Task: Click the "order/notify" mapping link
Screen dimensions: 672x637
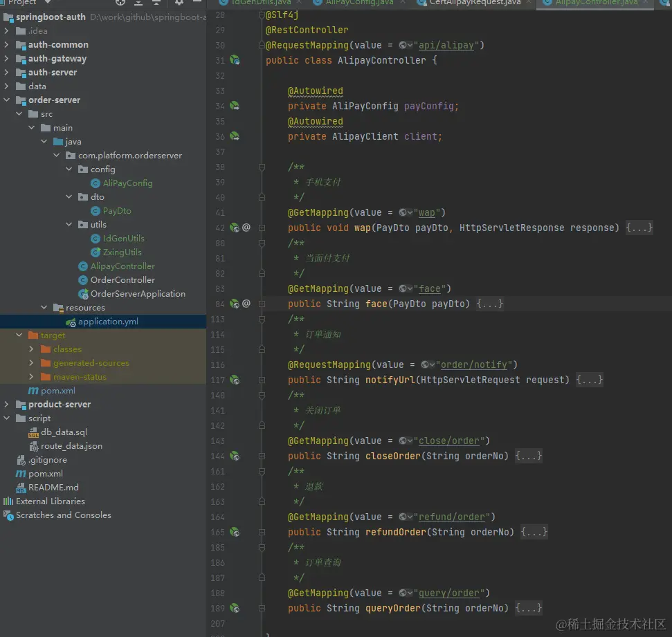Action: (x=474, y=364)
